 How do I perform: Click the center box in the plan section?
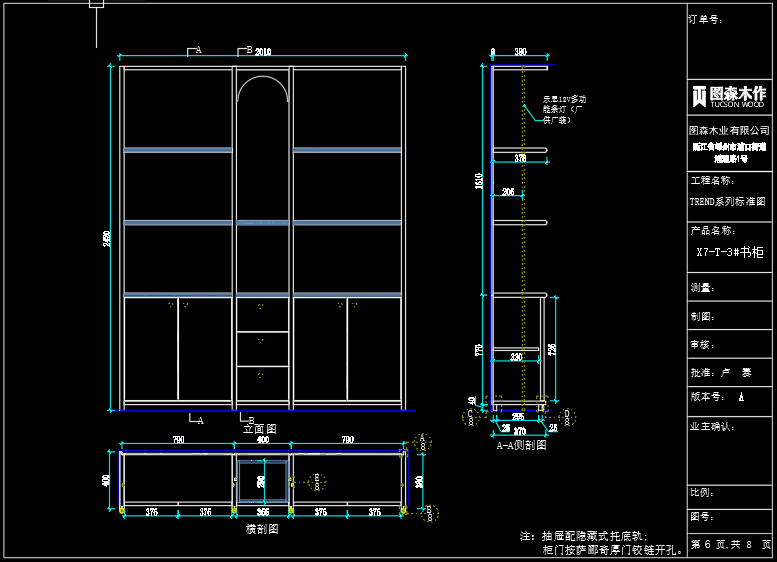[263, 481]
